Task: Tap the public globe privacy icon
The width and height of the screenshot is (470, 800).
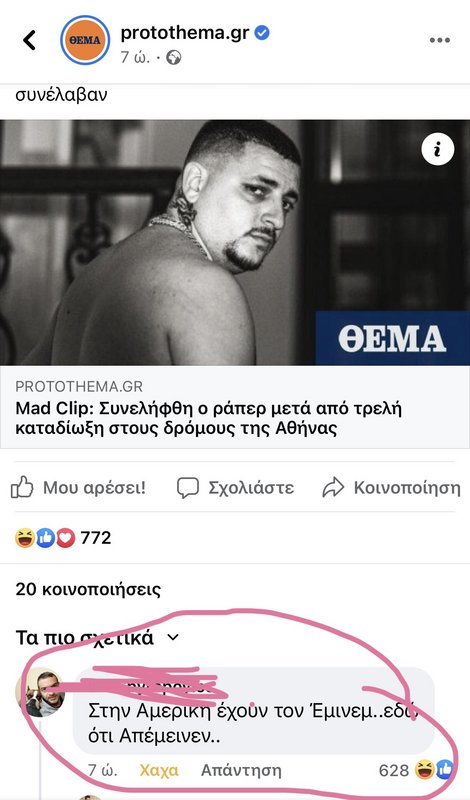Action: 174,58
